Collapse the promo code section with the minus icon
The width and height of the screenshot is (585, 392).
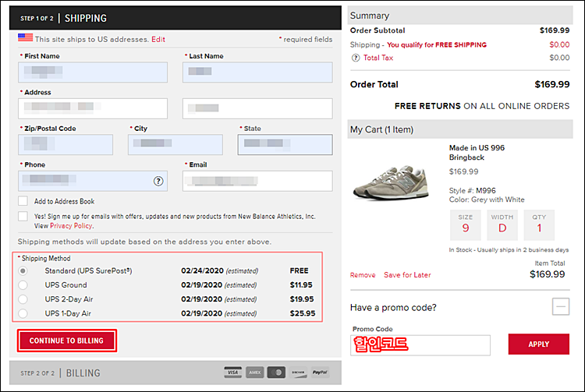560,307
